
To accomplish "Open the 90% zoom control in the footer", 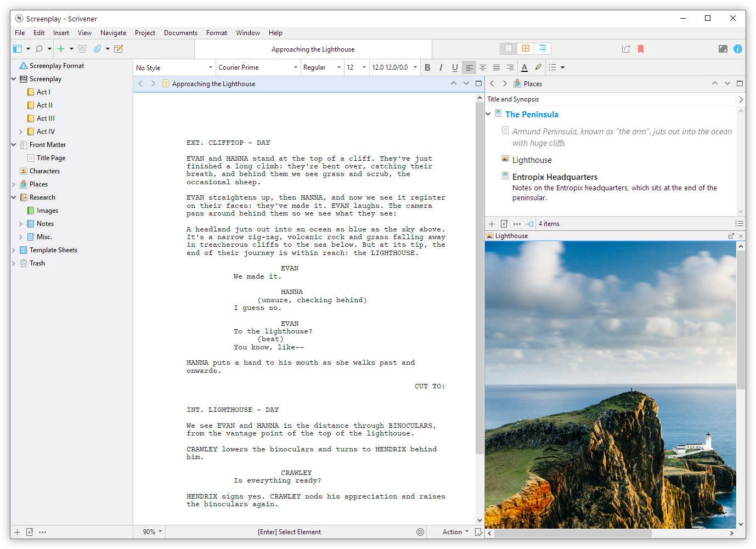I will (149, 531).
